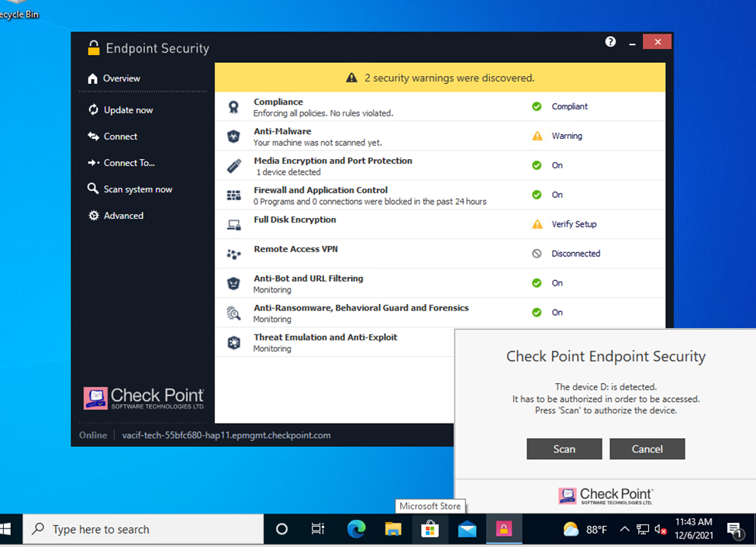Click the Threat Emulation hexagon icon
This screenshot has height=547, width=756.
click(234, 342)
